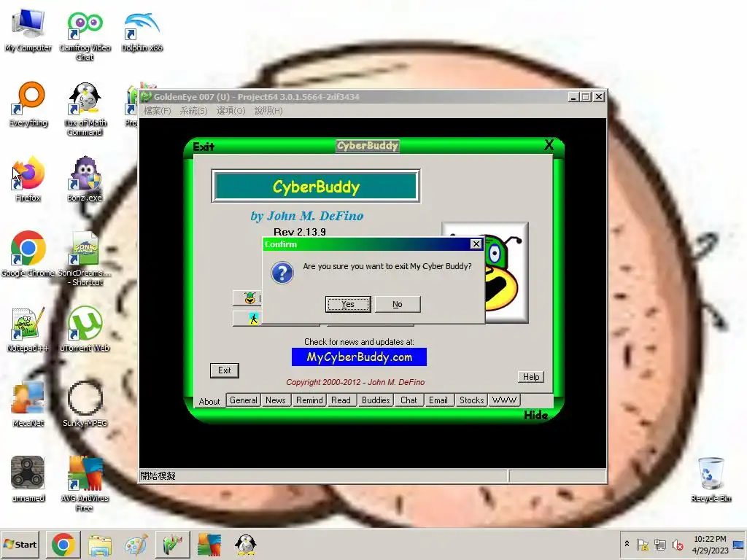Select the Firefox desktop shortcut
747x560 pixels.
(28, 179)
